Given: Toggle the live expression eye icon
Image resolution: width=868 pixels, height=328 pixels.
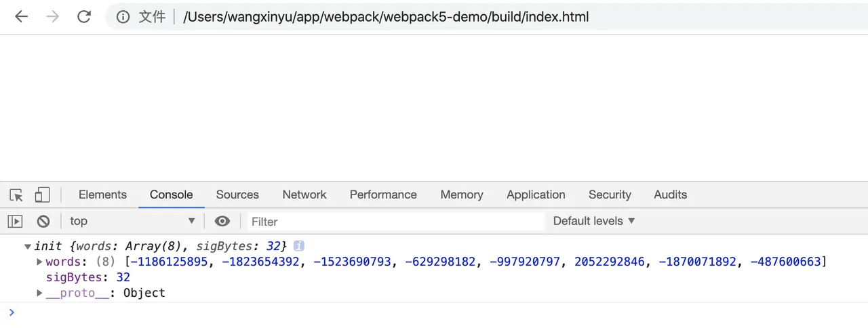Looking at the screenshot, I should [222, 221].
